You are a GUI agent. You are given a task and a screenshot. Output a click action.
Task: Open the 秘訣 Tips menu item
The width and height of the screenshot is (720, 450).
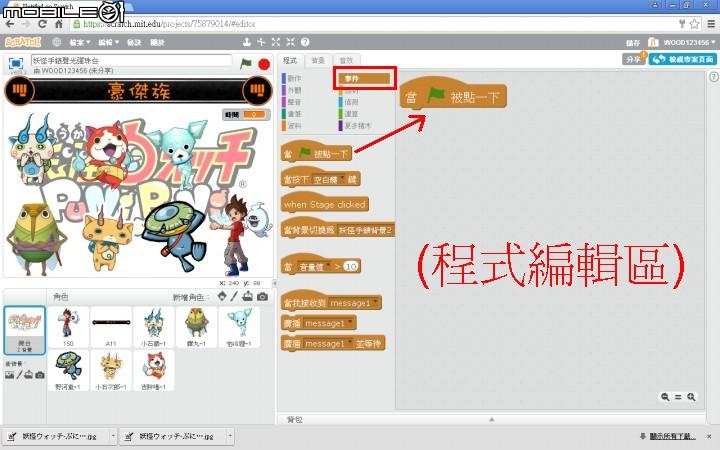tap(134, 43)
